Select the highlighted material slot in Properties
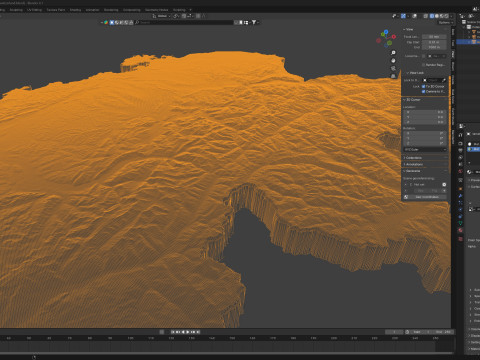This screenshot has width=480, height=360. tap(474, 149)
